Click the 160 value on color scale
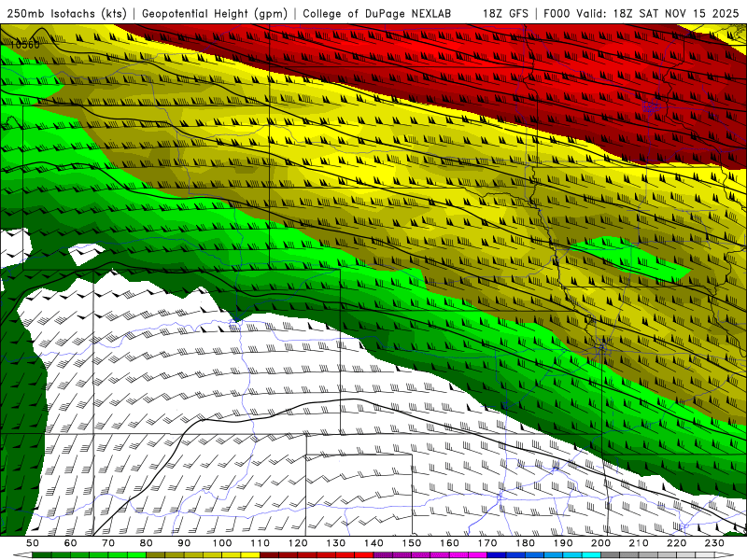The height and width of the screenshot is (560, 747). [449, 543]
